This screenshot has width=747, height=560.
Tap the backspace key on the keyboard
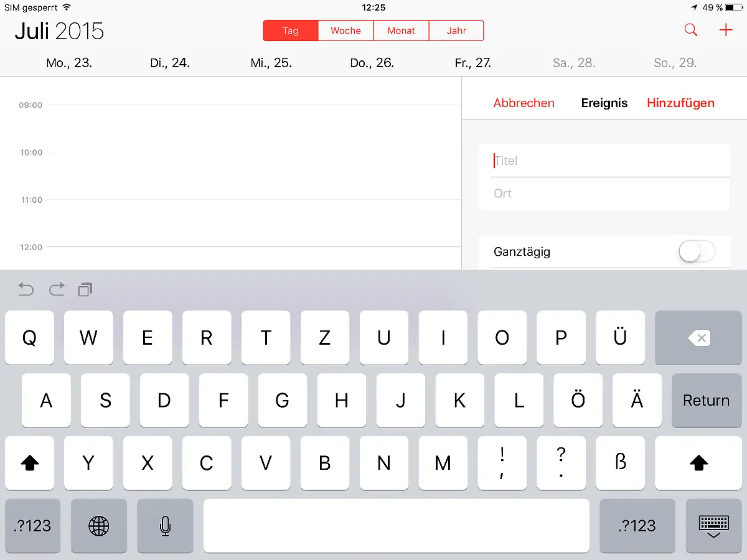coord(698,338)
